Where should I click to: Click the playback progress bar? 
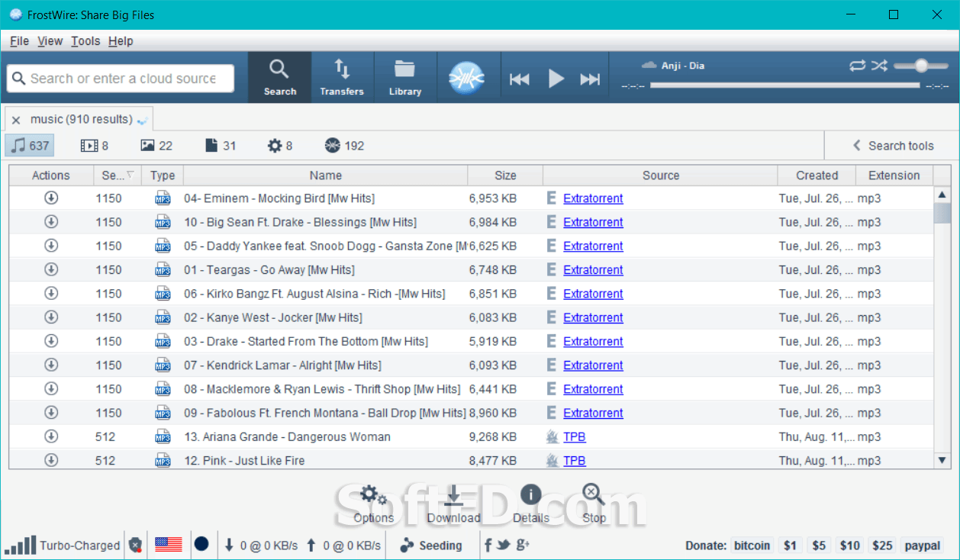784,85
